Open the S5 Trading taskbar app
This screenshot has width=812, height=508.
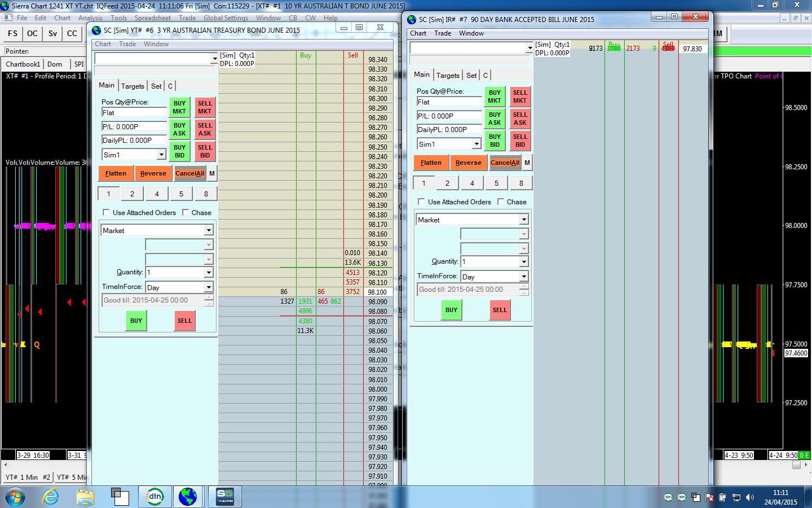pos(225,497)
